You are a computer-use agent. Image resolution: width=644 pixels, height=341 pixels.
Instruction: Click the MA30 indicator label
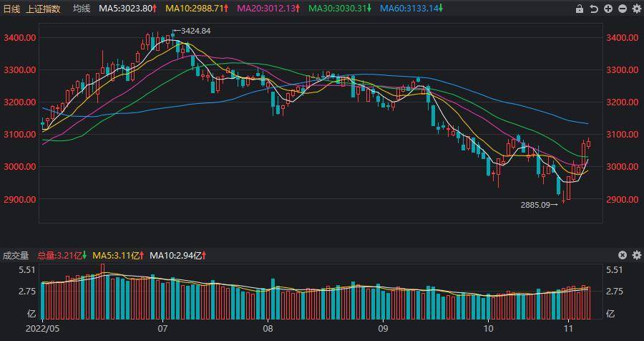[340, 9]
